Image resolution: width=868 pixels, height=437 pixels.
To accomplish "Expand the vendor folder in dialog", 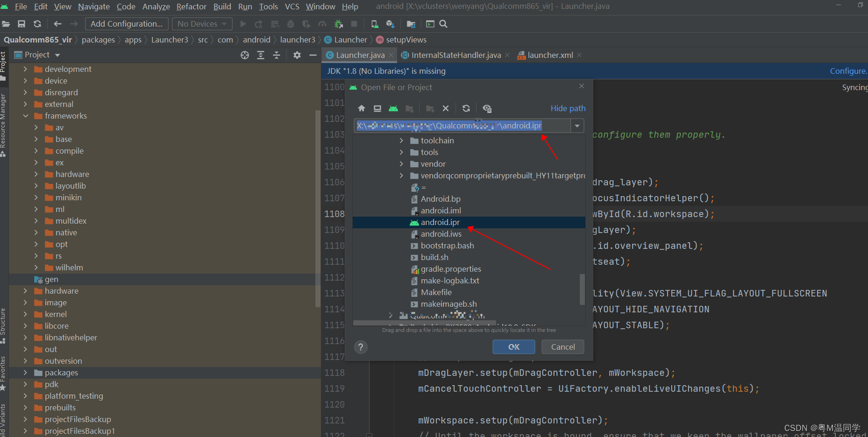I will click(x=401, y=164).
